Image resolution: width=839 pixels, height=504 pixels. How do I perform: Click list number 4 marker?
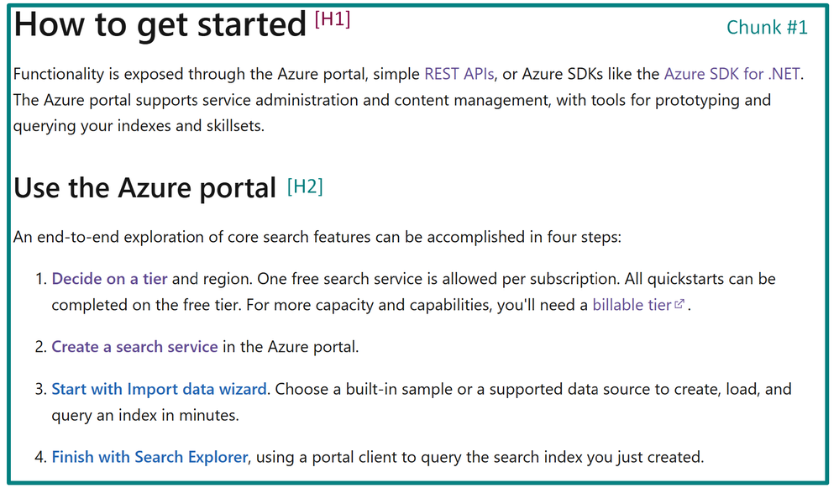[x=41, y=457]
